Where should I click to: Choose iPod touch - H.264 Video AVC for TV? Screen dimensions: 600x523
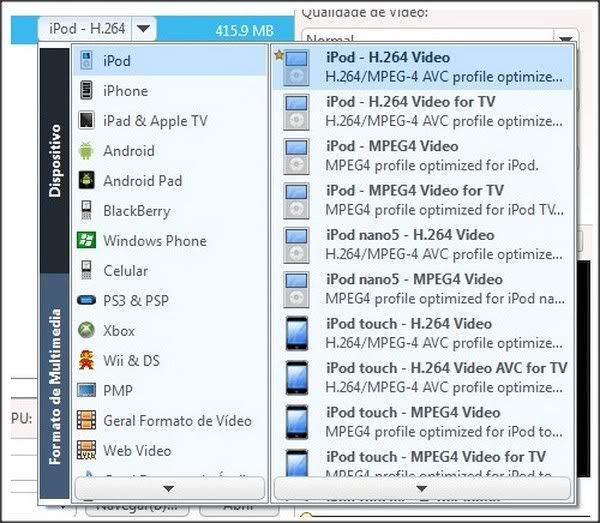(x=422, y=378)
